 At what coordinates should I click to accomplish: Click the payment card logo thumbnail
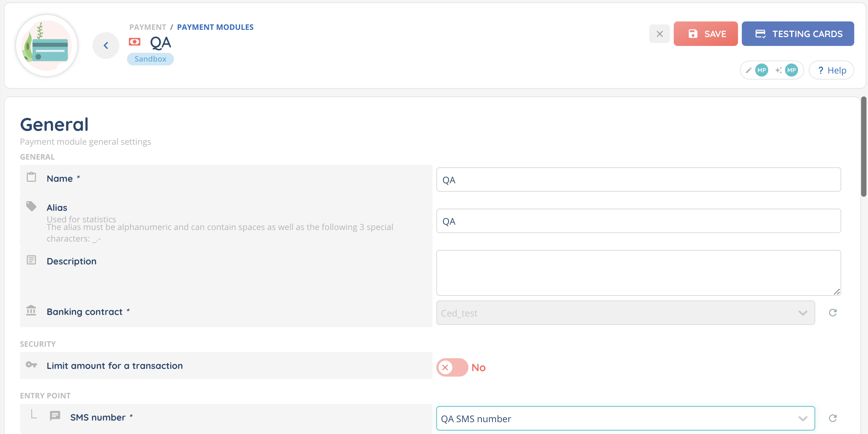pos(47,46)
